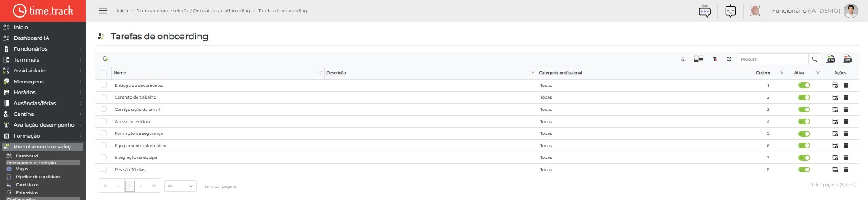
Task: Delete the Integração na equipa task
Action: (846, 157)
